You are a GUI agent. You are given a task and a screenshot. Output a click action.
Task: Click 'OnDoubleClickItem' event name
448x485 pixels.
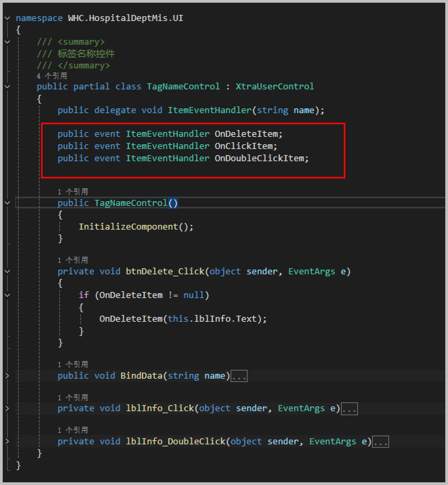point(259,159)
